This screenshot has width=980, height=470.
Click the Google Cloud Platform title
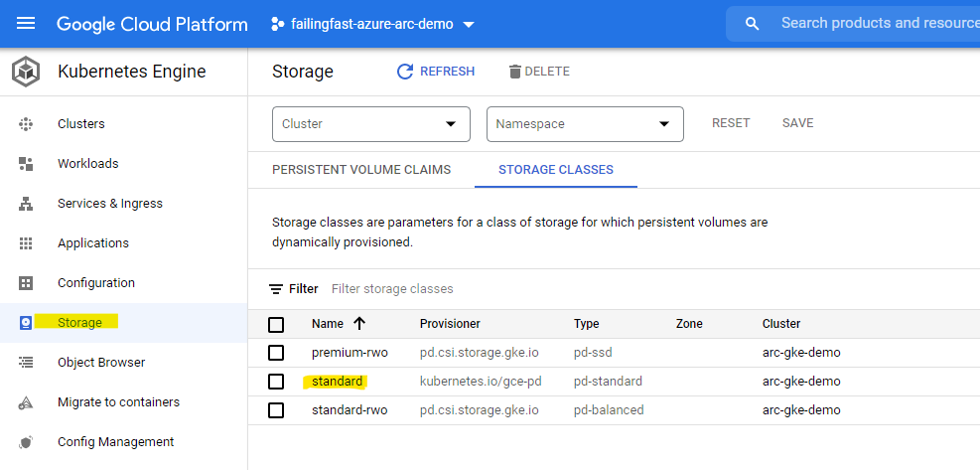[x=153, y=25]
